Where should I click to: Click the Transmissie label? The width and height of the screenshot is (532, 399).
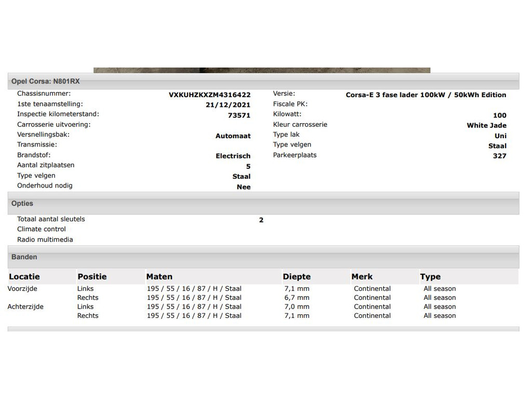[37, 144]
